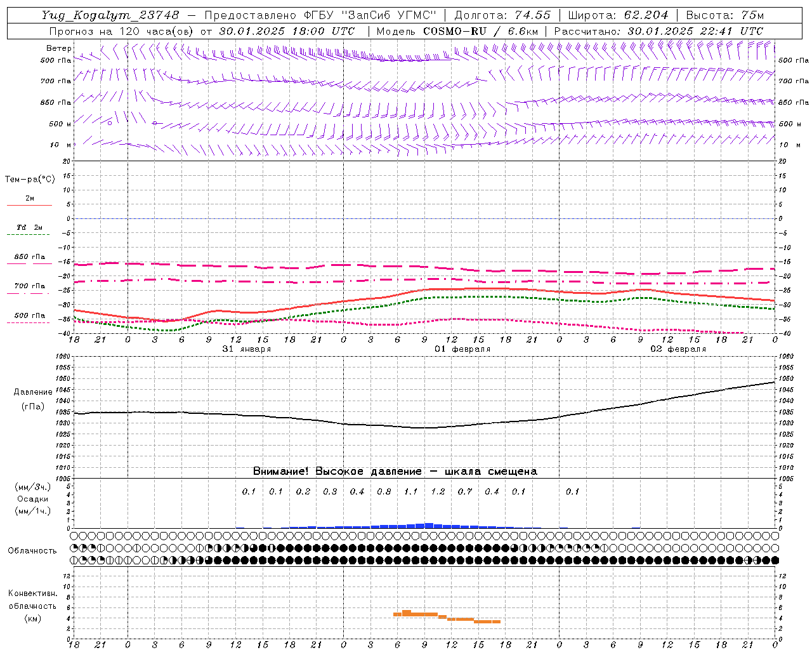Click the Конвективн. облачность panel label
Viewport: 812px width, 650px height.
pos(32,600)
